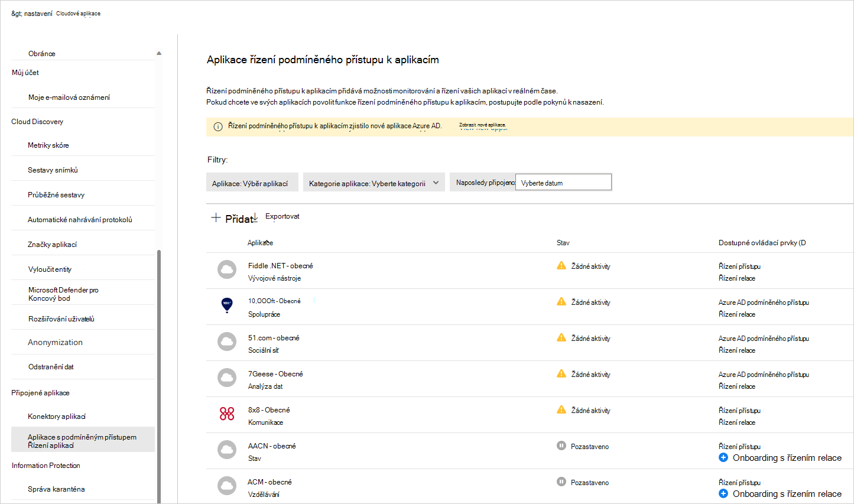Click Onboarding s řízením relace for ACM
Image resolution: width=854 pixels, height=504 pixels.
click(787, 494)
